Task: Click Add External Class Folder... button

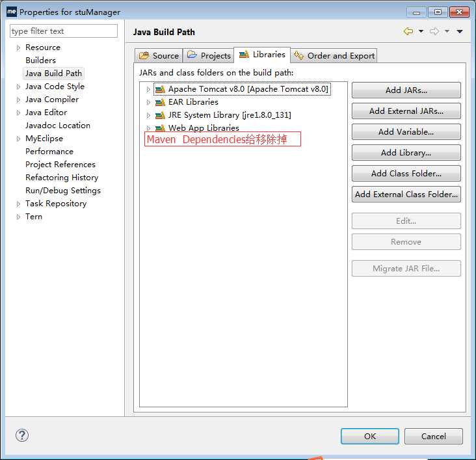Action: [x=406, y=194]
